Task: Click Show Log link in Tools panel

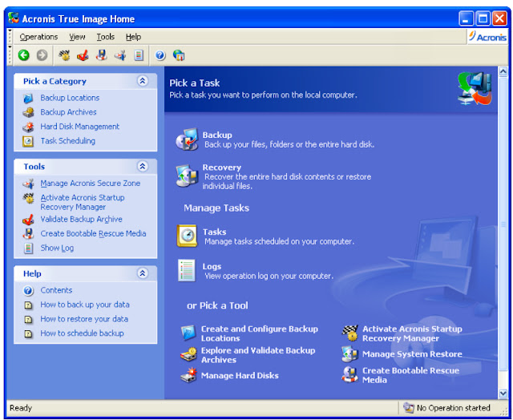Action: click(x=57, y=248)
